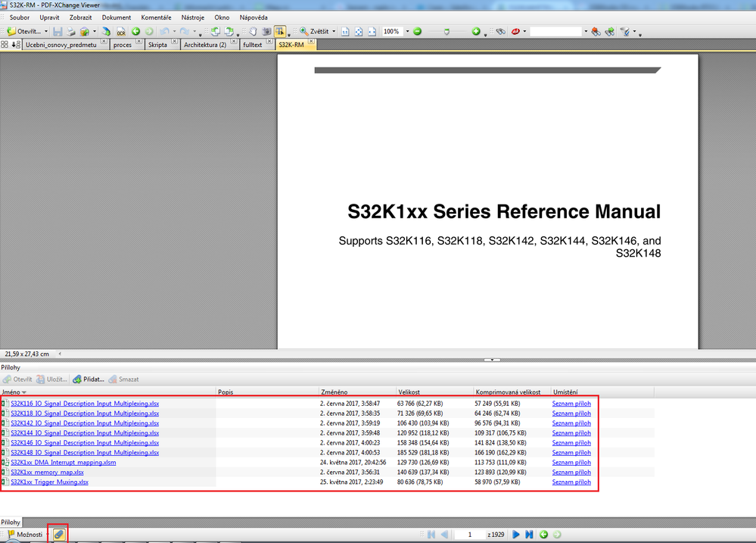Click the Přidat... attachment button
Viewport: 756px width, 543px height.
[89, 379]
